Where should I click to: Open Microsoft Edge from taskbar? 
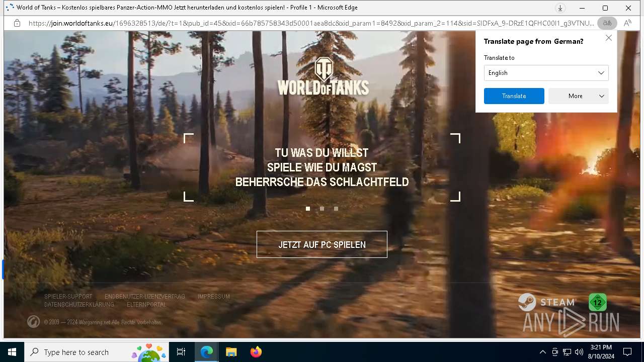207,352
